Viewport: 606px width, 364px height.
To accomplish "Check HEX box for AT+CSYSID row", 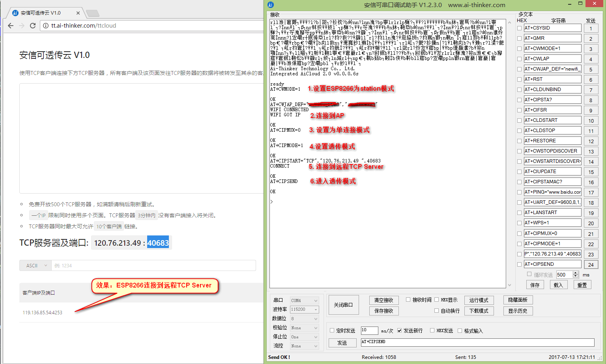I will (x=520, y=28).
